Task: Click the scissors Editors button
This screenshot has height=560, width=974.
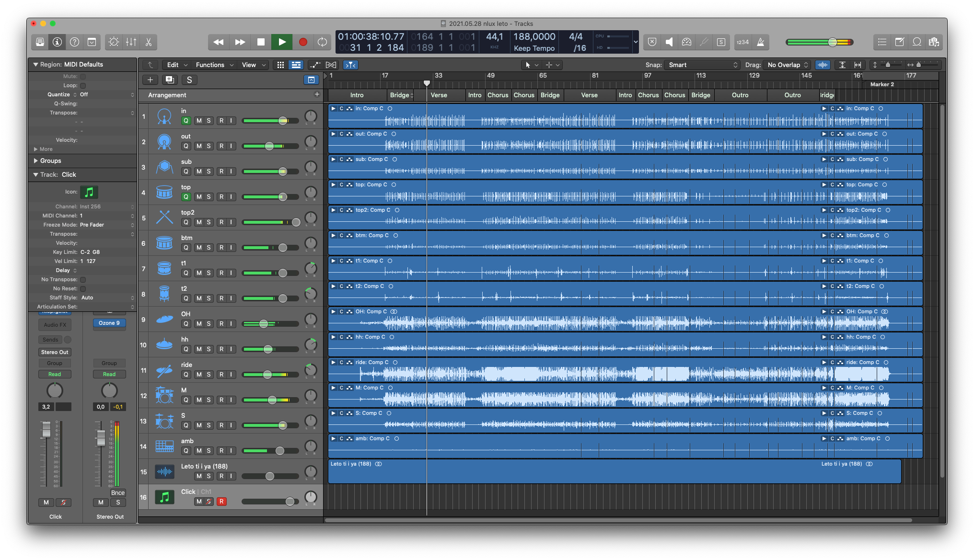Action: click(149, 42)
